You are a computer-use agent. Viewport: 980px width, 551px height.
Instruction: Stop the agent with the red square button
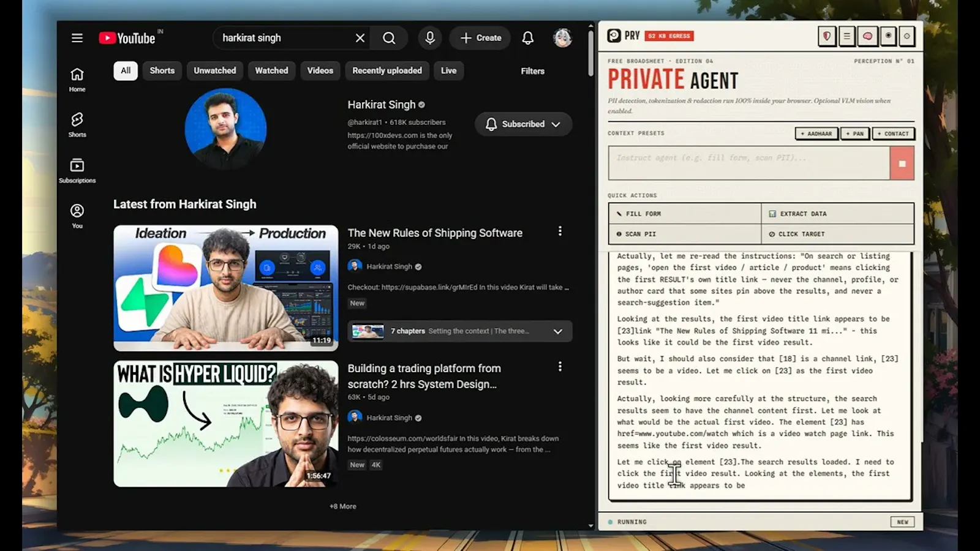[x=902, y=163]
